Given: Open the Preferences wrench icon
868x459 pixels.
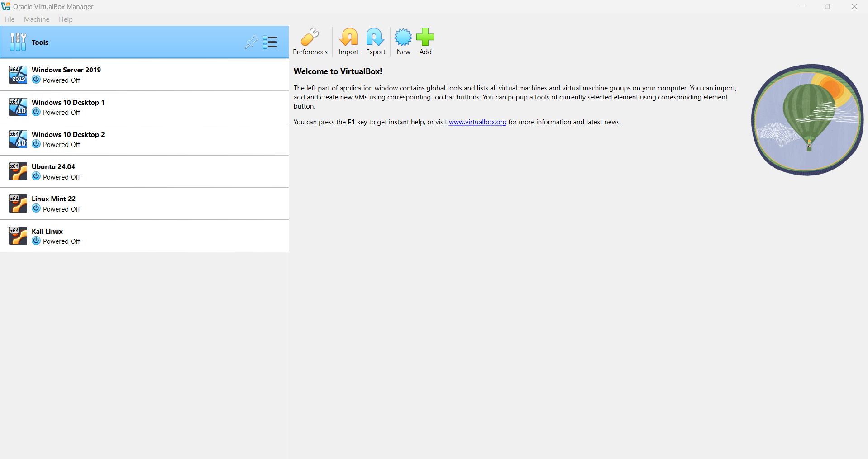Looking at the screenshot, I should click(x=310, y=37).
